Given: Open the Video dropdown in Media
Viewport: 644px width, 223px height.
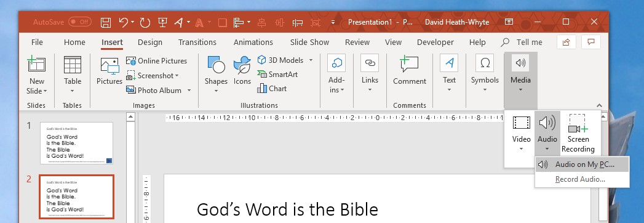Looking at the screenshot, I should coord(521,134).
